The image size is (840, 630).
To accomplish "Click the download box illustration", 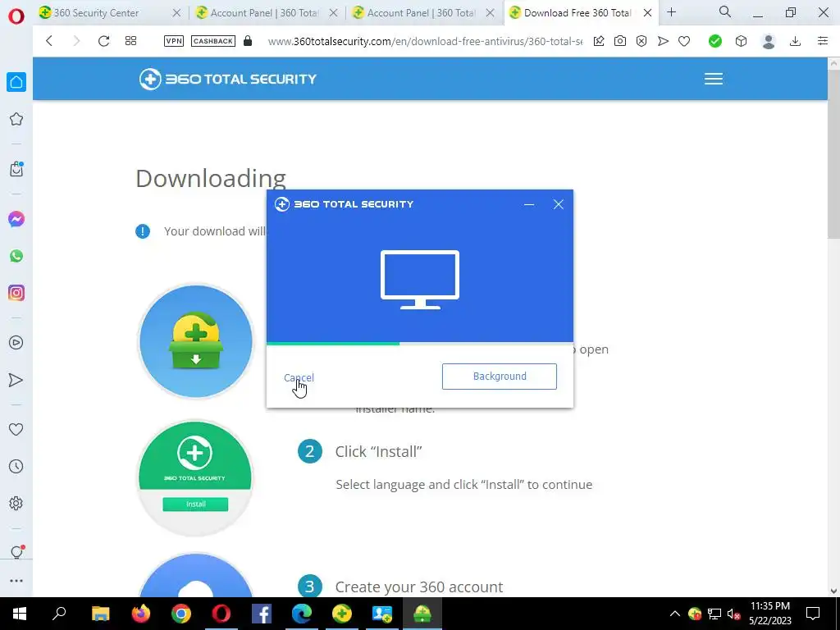I will [196, 341].
